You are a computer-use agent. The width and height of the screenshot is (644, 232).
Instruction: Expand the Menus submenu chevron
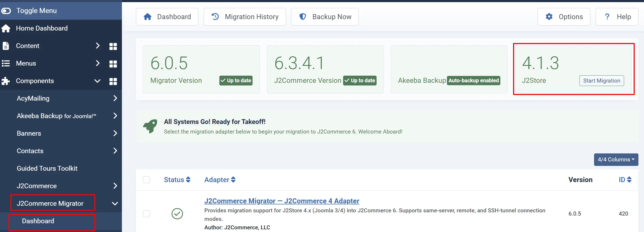click(97, 63)
